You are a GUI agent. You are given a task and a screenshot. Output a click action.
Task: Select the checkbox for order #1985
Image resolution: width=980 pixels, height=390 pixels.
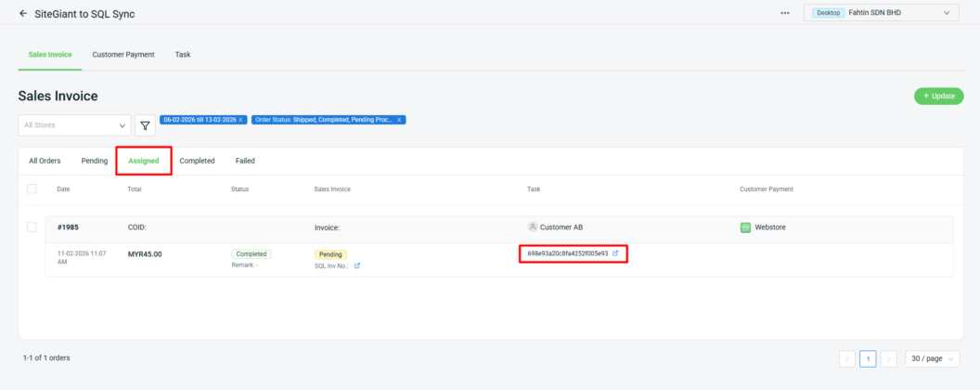pyautogui.click(x=32, y=227)
